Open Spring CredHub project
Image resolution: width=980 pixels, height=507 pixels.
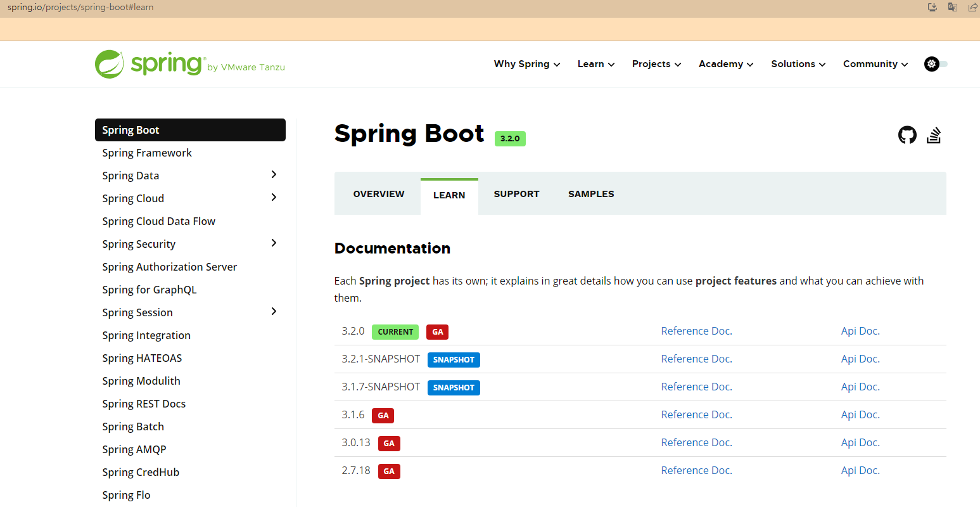tap(141, 472)
